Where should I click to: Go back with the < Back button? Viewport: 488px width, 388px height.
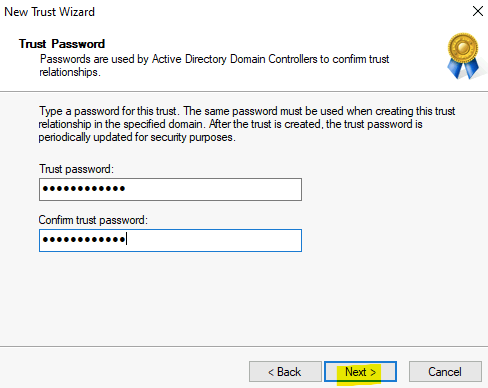coord(285,371)
